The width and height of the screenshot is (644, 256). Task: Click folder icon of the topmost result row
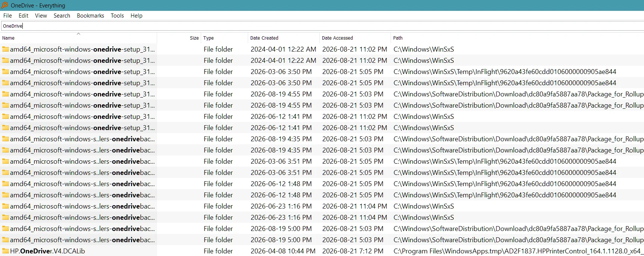6,49
